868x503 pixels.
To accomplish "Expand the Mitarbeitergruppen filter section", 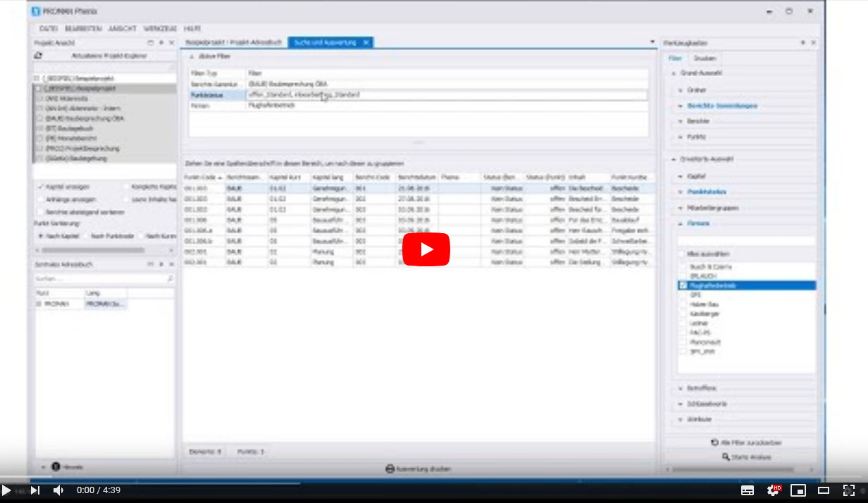I will (x=681, y=208).
